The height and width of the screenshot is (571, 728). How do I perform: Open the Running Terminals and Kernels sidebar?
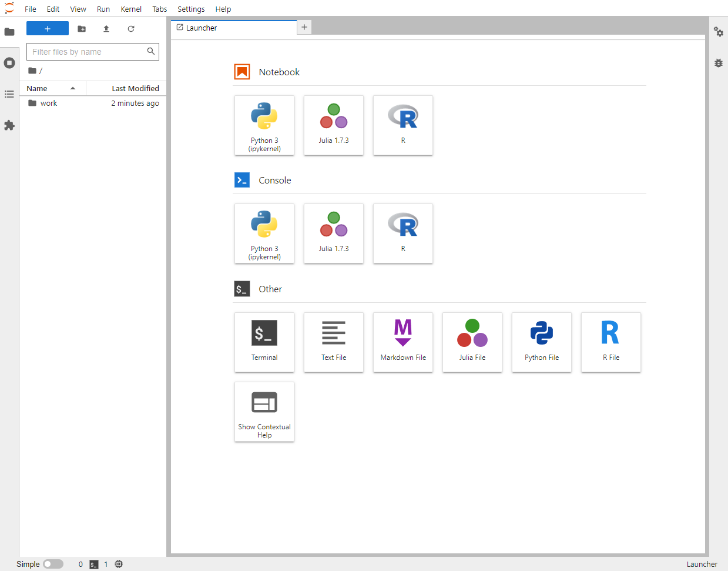click(x=9, y=63)
